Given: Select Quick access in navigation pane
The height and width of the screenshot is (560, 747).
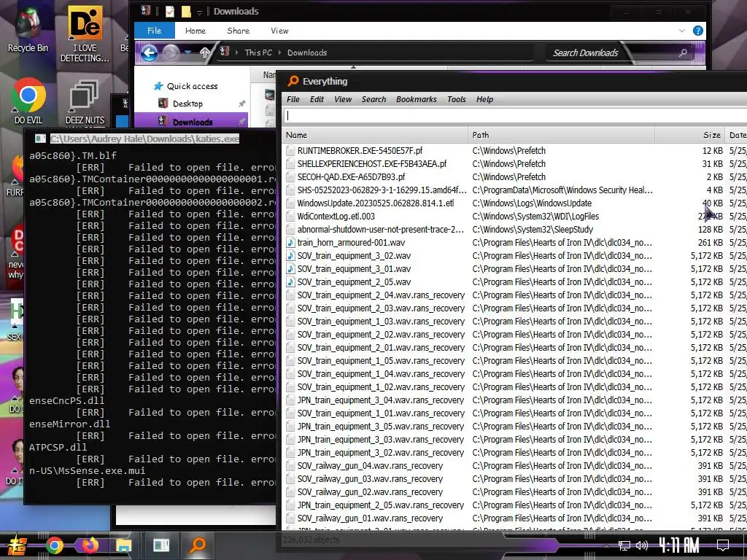Looking at the screenshot, I should [x=192, y=86].
